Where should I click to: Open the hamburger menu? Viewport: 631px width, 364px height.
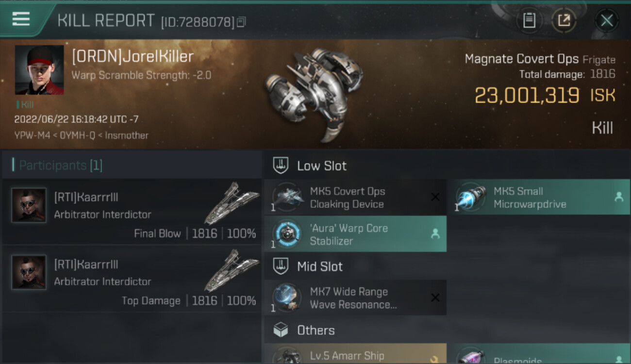pos(21,19)
